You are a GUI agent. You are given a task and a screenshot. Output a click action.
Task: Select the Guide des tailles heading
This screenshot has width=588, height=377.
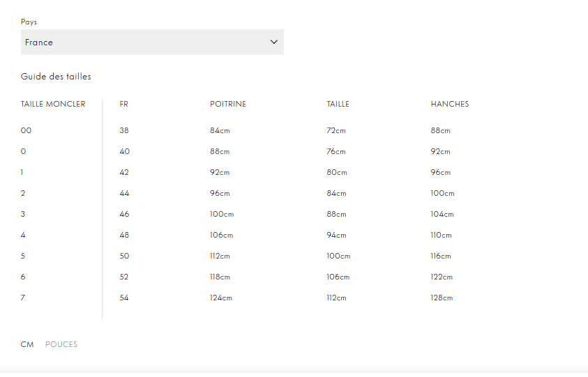pos(56,77)
